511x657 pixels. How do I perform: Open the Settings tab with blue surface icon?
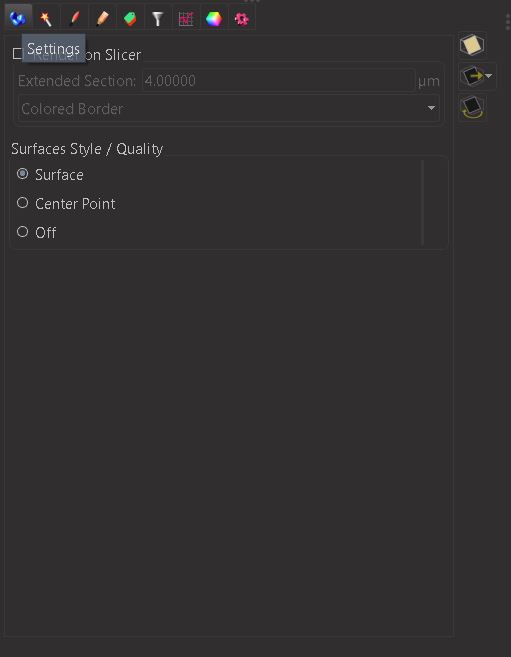pos(18,18)
